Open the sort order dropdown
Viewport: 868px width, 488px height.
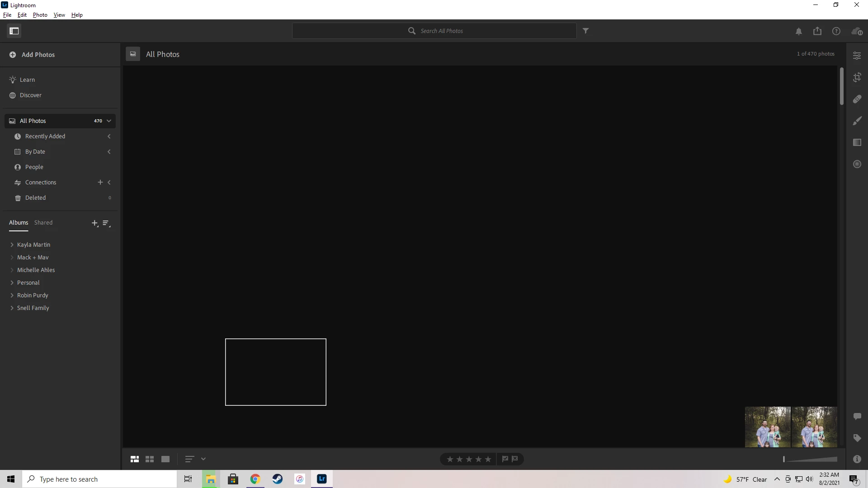tap(203, 459)
